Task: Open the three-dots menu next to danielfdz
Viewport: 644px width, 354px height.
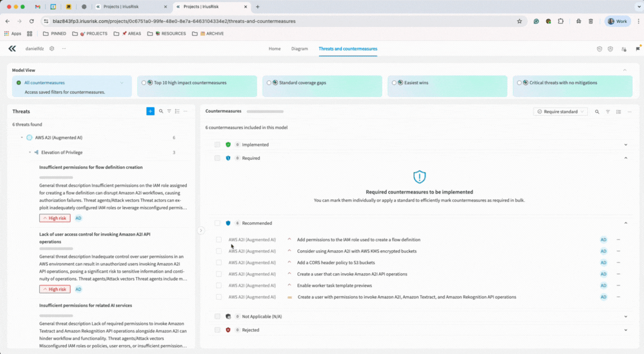Action: (x=64, y=48)
